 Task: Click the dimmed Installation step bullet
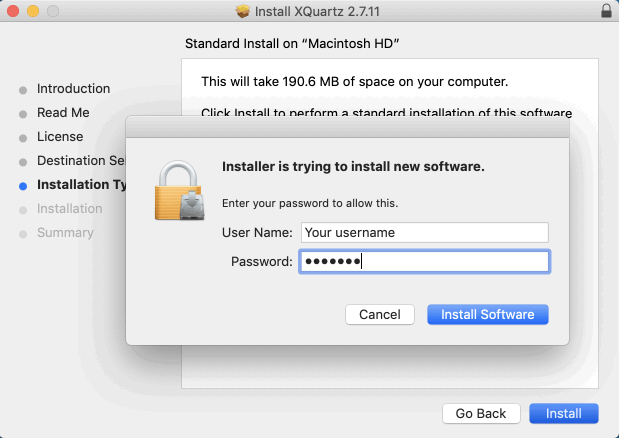[23, 210]
